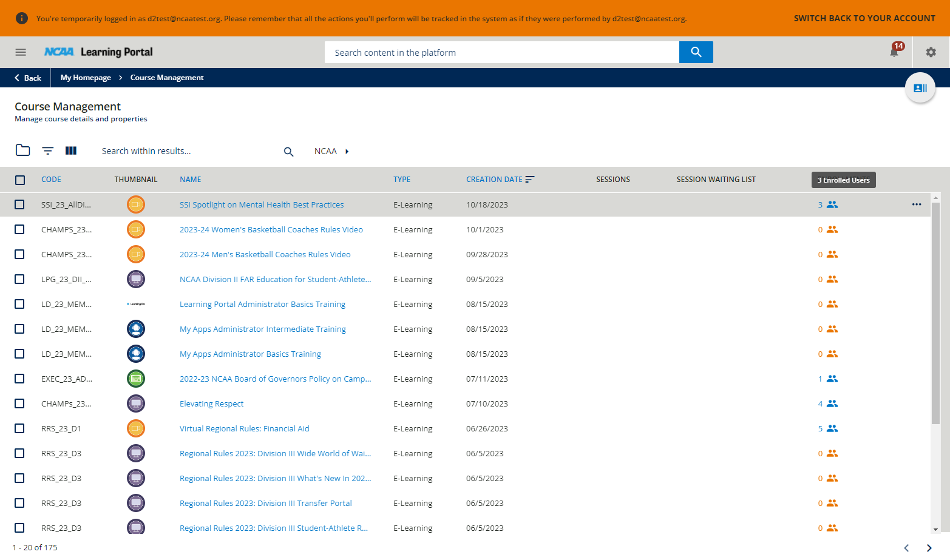Viewport: 950px width, 560px height.
Task: Expand the NCAA folder arrow
Action: pyautogui.click(x=347, y=151)
